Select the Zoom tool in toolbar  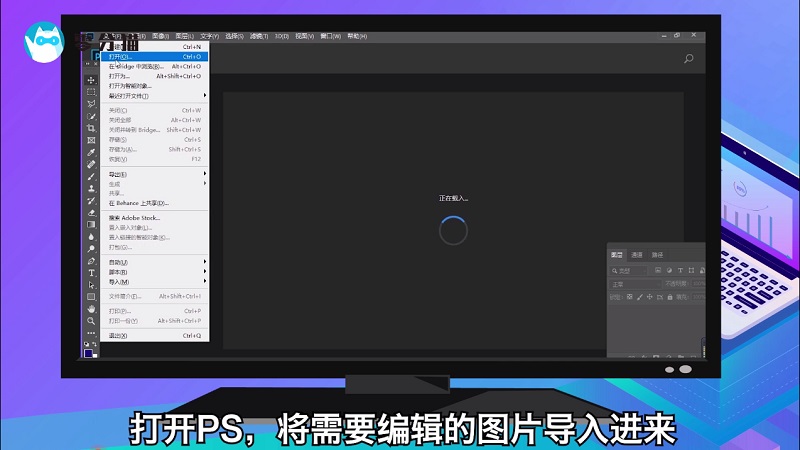pos(91,320)
